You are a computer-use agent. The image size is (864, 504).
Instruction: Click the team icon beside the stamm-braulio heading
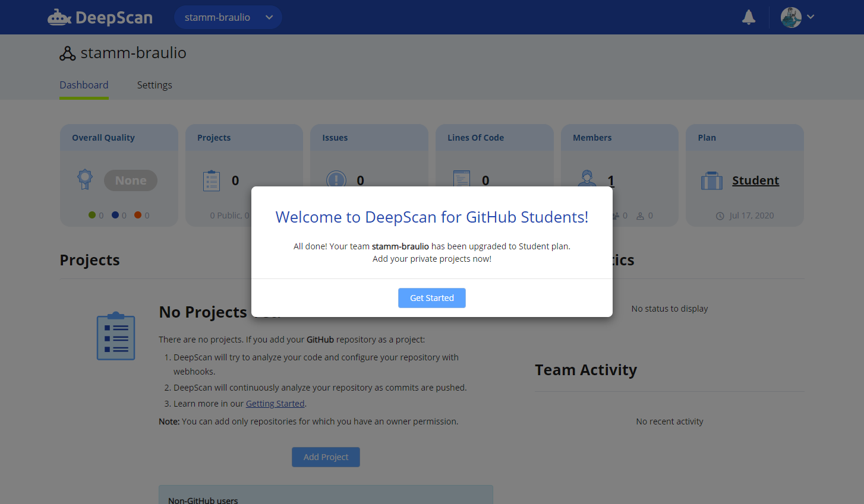[x=67, y=53]
